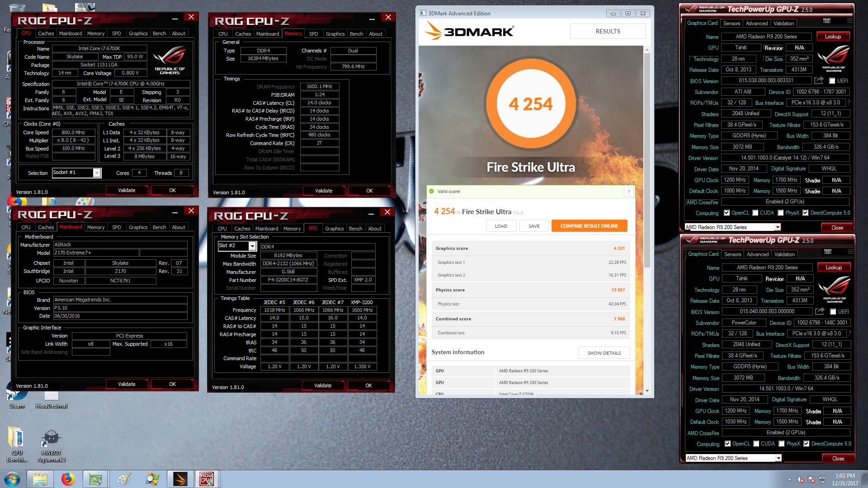
Task: Click COMPARE RESULT ONLINE in 3DMark
Action: pos(589,226)
